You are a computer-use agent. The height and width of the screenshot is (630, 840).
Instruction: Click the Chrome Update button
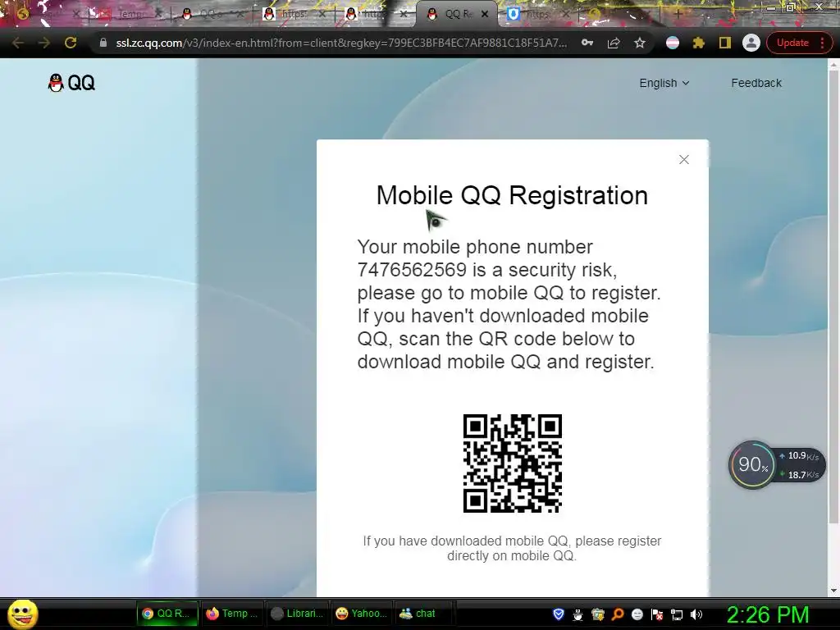[792, 43]
